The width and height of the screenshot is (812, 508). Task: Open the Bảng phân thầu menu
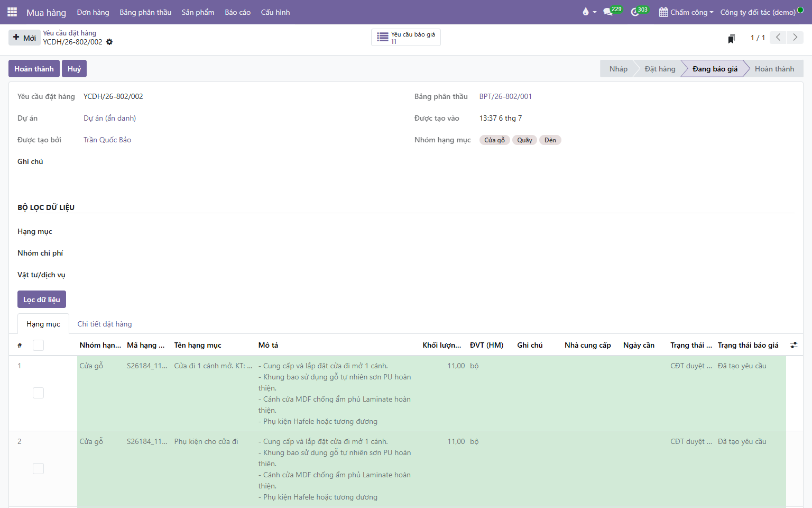(145, 12)
